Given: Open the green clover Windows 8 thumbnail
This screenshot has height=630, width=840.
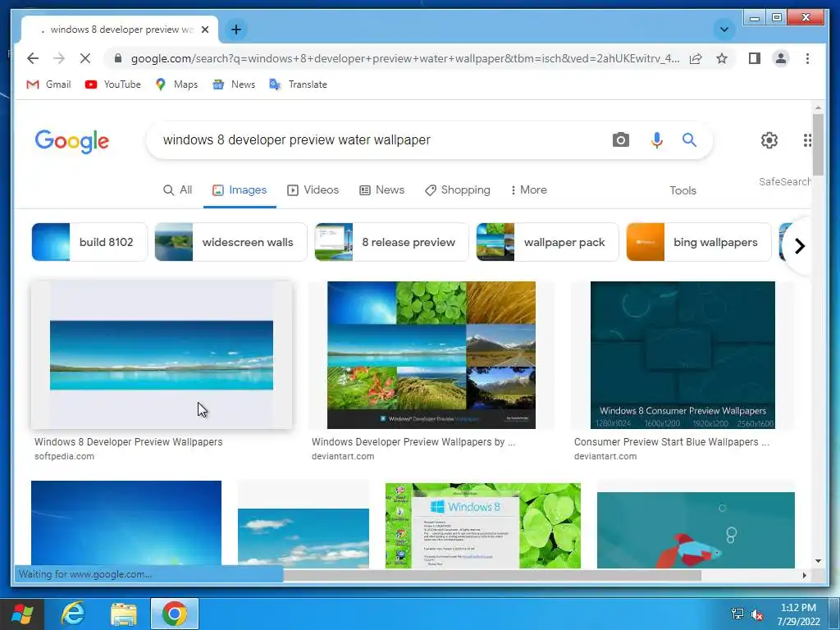Looking at the screenshot, I should (482, 526).
